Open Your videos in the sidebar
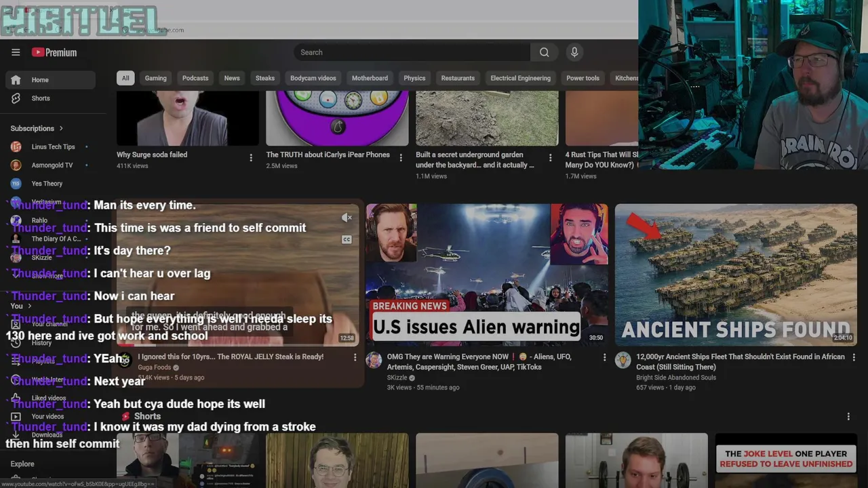Screen dimensions: 868x488 click(x=50, y=416)
